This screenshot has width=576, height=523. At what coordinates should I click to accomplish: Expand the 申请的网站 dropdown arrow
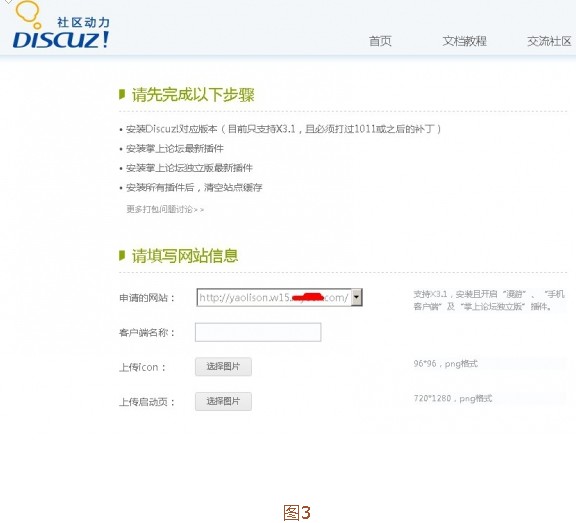(x=356, y=297)
